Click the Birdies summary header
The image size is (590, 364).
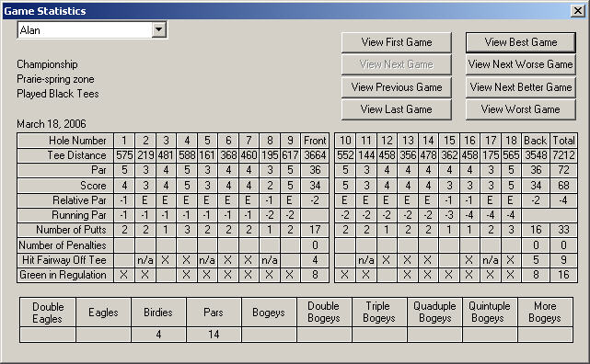coord(158,313)
